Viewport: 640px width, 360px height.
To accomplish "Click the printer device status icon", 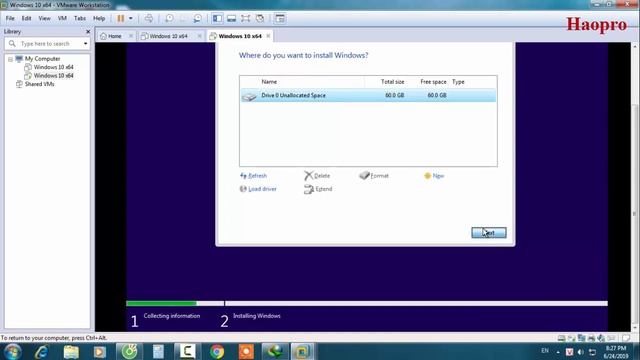I will click(591, 338).
